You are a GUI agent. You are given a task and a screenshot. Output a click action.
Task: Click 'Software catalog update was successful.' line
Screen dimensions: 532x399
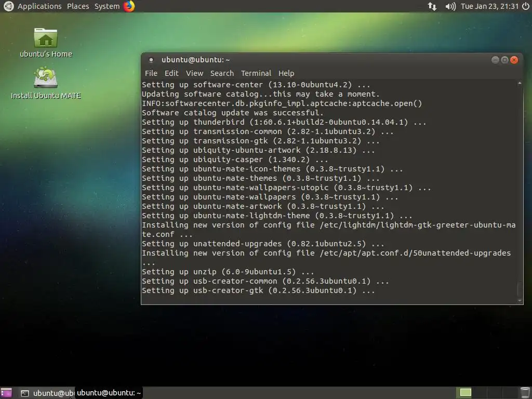[x=233, y=113]
